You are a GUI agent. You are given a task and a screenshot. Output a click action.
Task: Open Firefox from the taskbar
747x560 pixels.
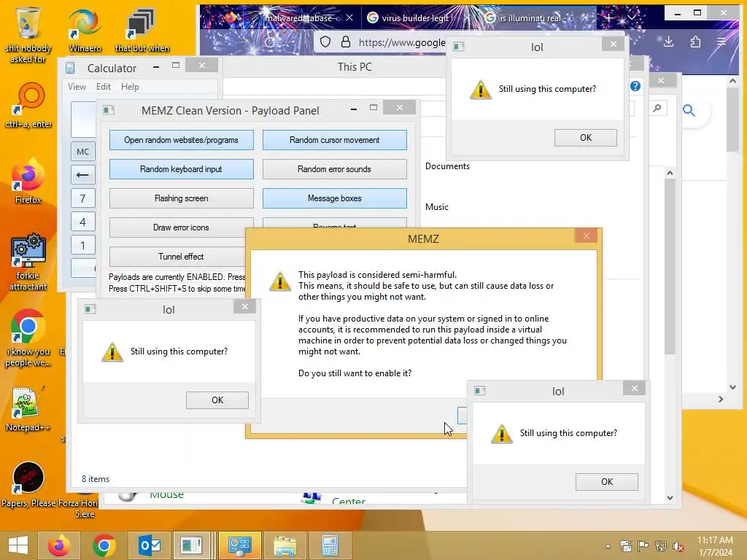(59, 545)
